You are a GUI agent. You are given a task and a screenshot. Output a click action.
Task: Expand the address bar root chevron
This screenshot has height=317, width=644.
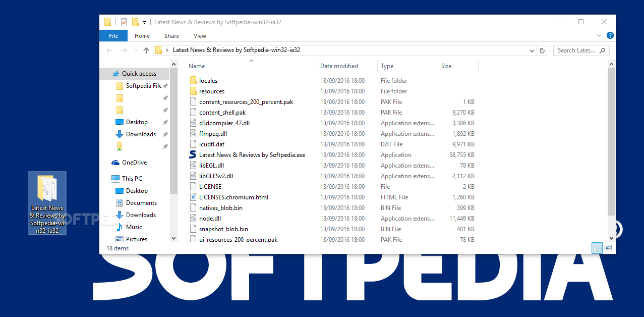click(167, 50)
